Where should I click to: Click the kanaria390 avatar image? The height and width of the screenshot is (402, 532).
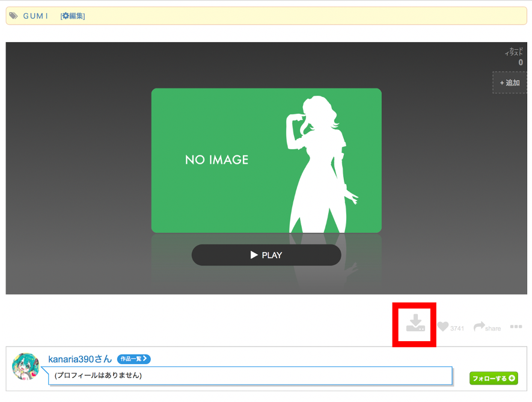[25, 366]
